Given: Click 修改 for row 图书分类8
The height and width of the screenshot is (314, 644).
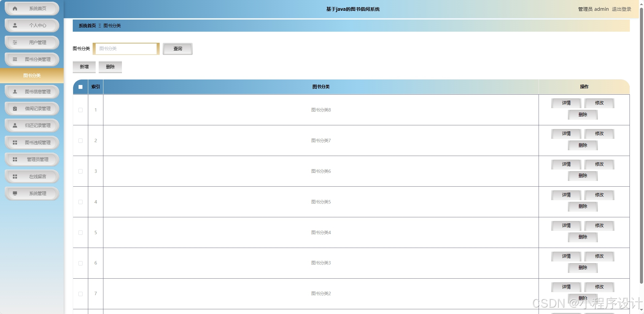Looking at the screenshot, I should (599, 103).
